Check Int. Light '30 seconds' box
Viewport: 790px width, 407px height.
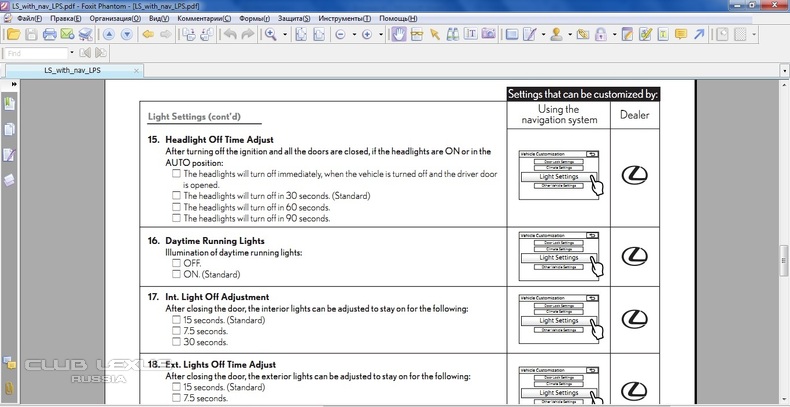176,342
